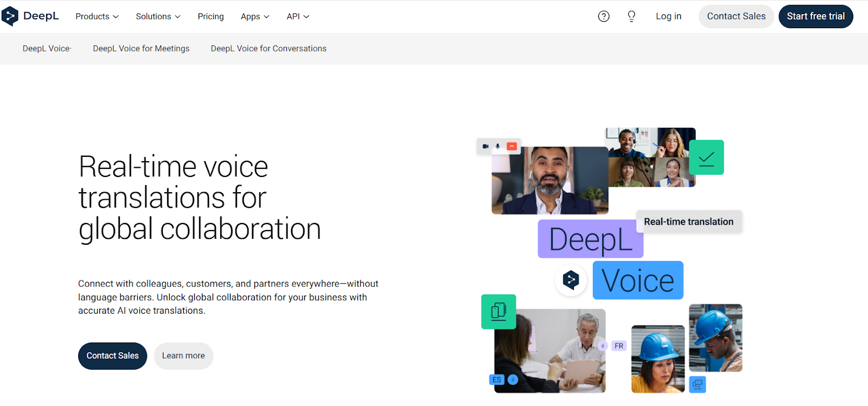This screenshot has width=868, height=406.
Task: Click the red hang-up call icon
Action: (x=512, y=147)
